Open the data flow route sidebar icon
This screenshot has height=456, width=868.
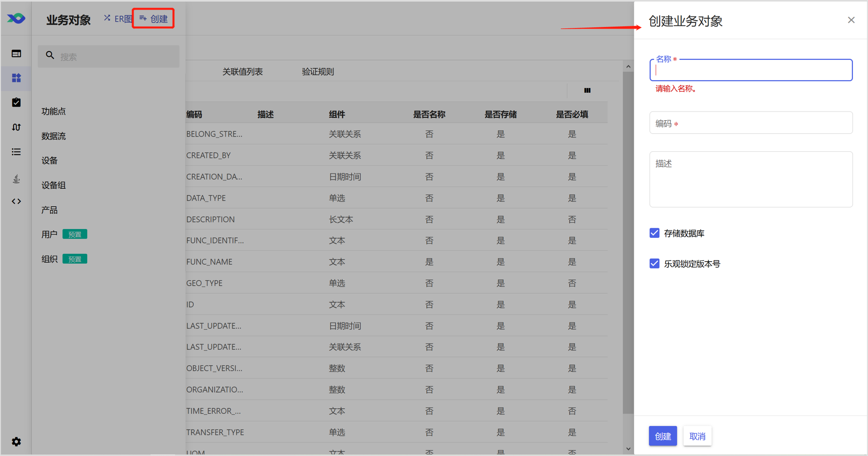pos(16,127)
